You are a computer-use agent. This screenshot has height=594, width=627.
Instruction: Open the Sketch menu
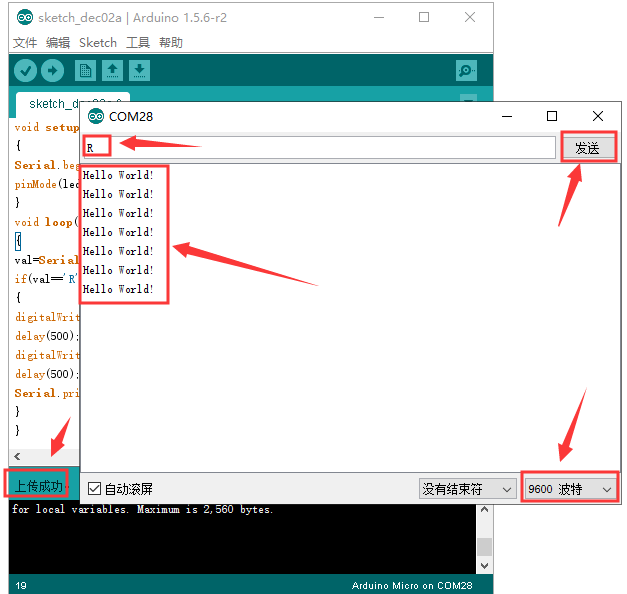(98, 42)
